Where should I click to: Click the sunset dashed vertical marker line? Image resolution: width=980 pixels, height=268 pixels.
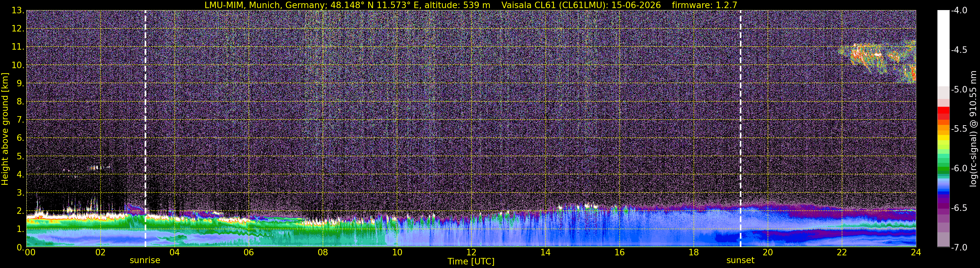(740, 128)
